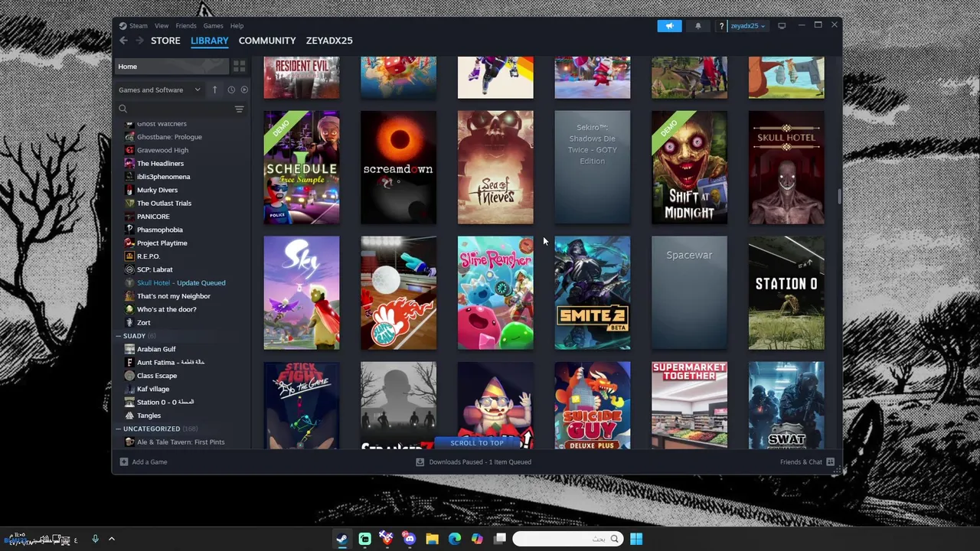This screenshot has height=551, width=980.
Task: Show hidden system tray icons chevron
Action: tap(111, 539)
